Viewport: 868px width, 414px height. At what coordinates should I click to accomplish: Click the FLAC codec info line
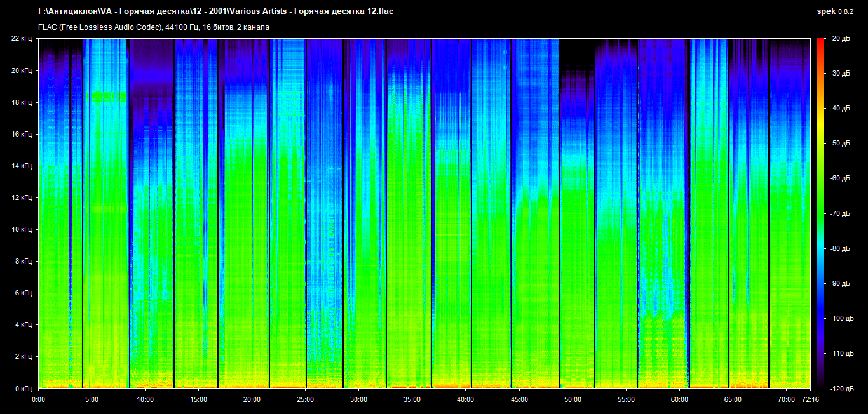point(154,27)
